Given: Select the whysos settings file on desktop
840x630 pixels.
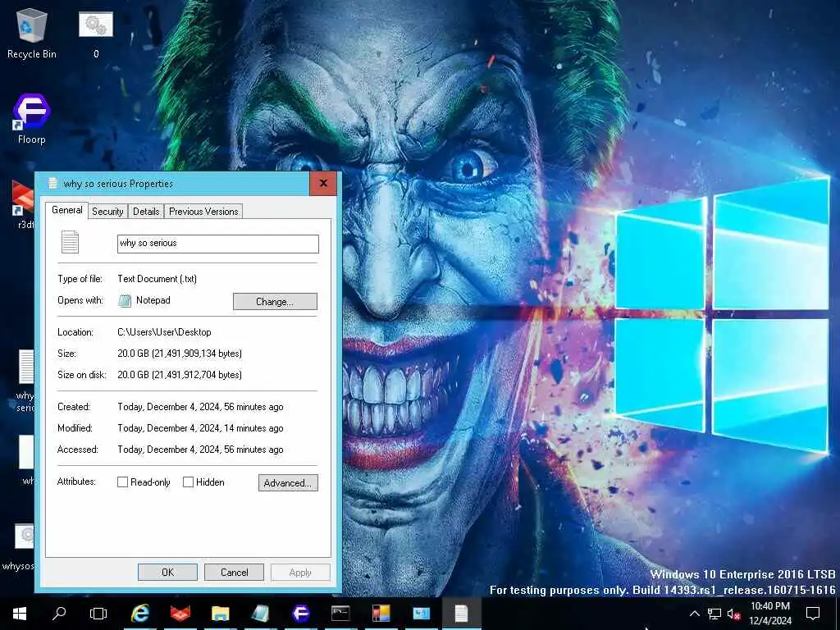Looking at the screenshot, I should click(x=19, y=546).
